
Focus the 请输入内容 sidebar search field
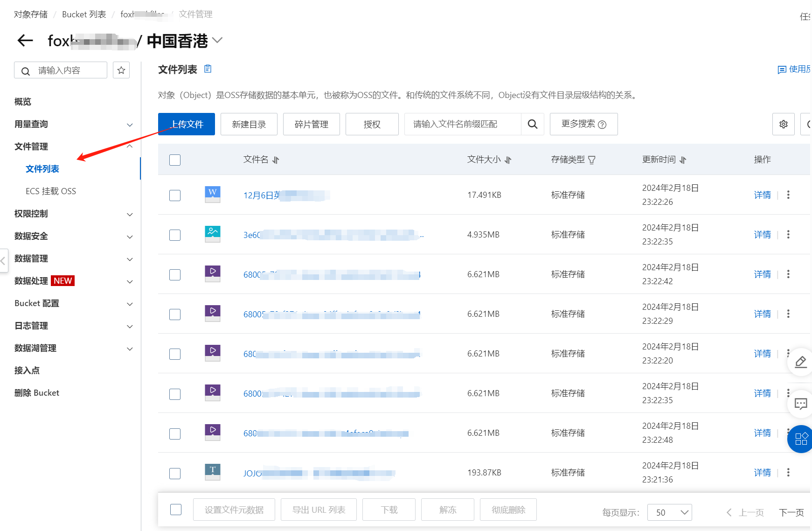click(x=61, y=70)
